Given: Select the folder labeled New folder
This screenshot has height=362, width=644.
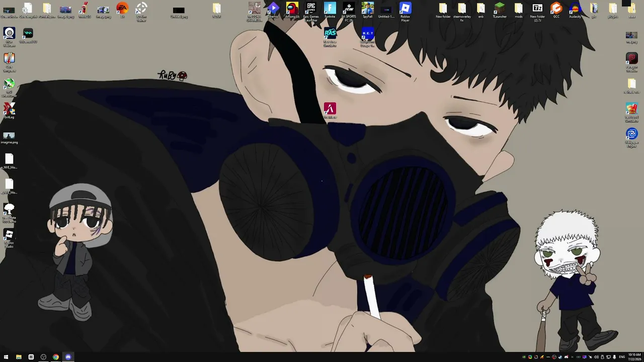Looking at the screenshot, I should tap(443, 10).
